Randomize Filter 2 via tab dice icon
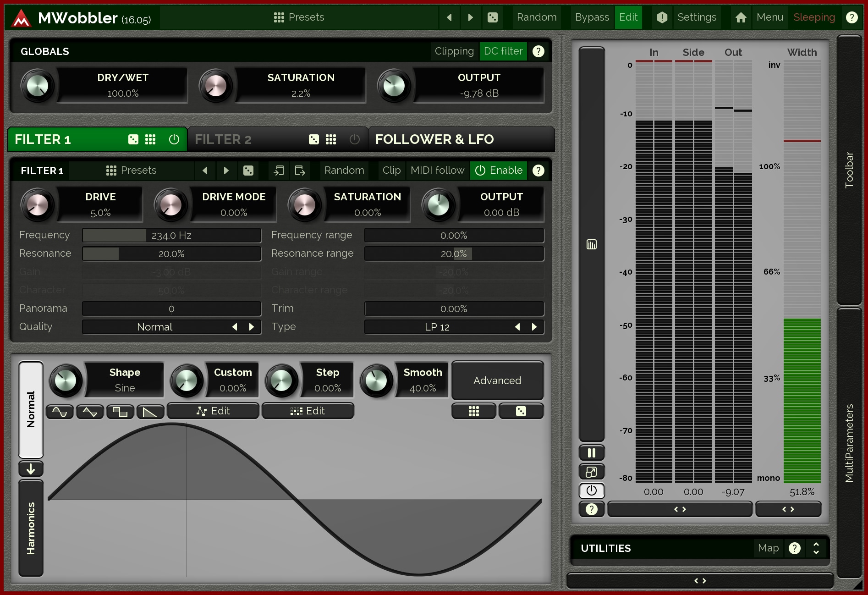 tap(314, 139)
